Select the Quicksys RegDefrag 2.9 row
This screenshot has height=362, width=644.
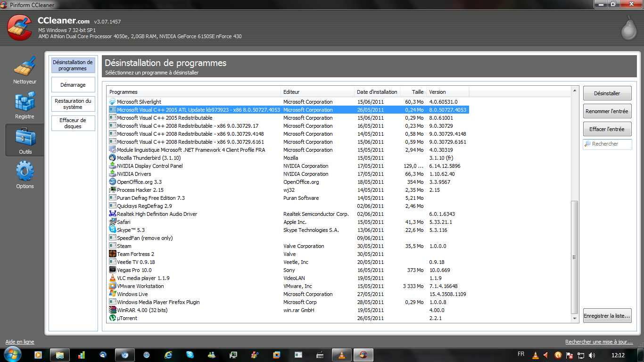click(x=288, y=206)
